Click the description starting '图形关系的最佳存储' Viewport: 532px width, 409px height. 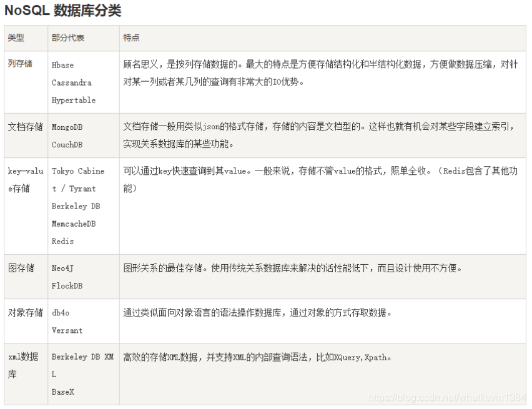tap(292, 268)
